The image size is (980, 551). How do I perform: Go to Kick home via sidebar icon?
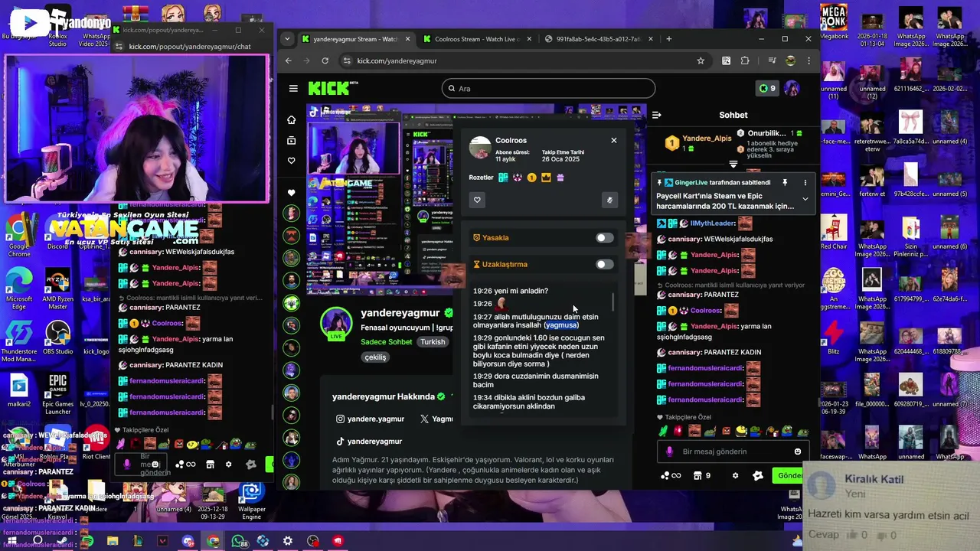coord(291,120)
